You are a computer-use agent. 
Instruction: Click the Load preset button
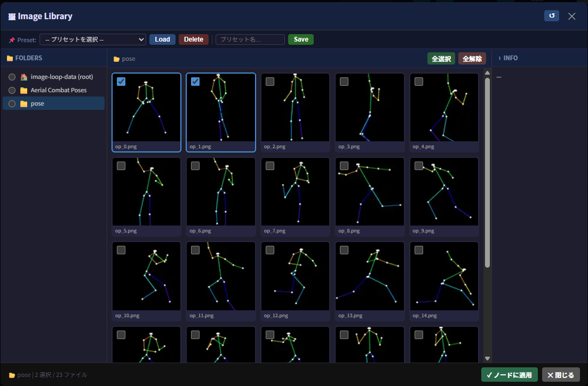click(162, 39)
